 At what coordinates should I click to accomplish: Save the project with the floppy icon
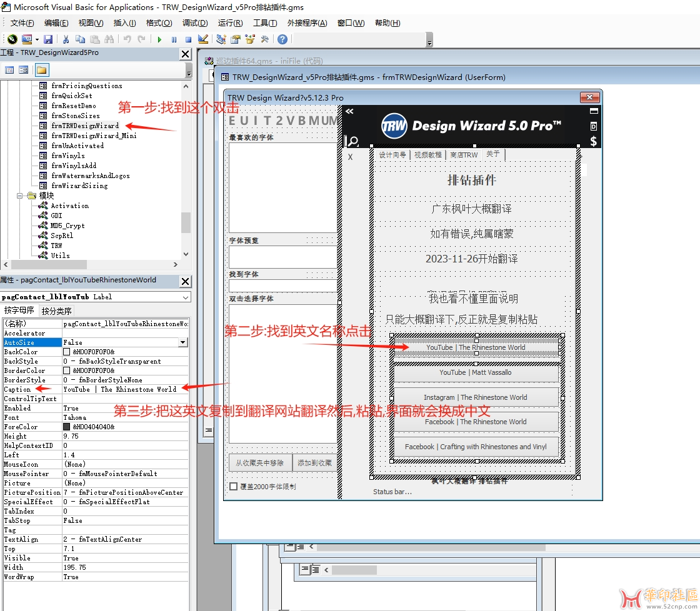[48, 39]
